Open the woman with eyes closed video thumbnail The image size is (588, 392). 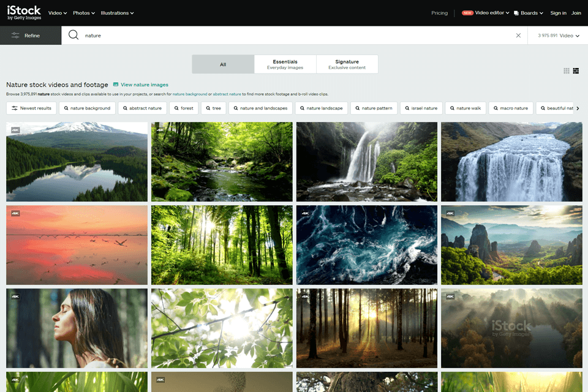[x=77, y=328]
